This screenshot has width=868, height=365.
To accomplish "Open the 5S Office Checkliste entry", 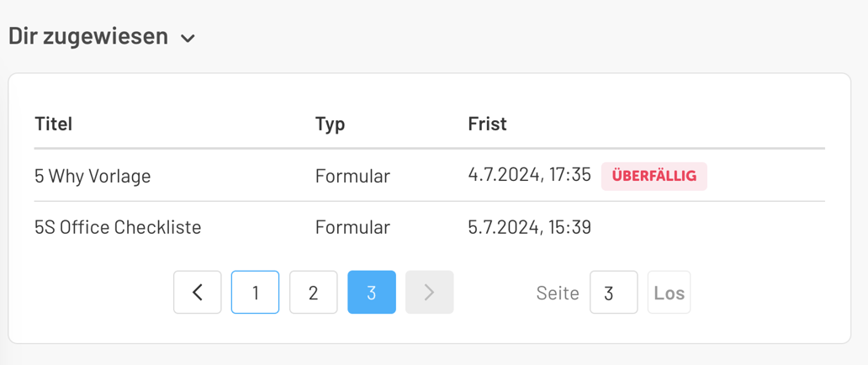I will pos(118,227).
